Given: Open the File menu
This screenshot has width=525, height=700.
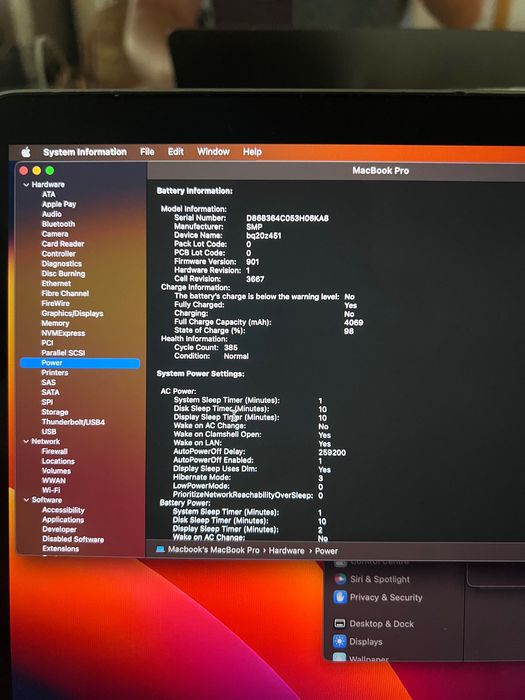Looking at the screenshot, I should pyautogui.click(x=147, y=152).
